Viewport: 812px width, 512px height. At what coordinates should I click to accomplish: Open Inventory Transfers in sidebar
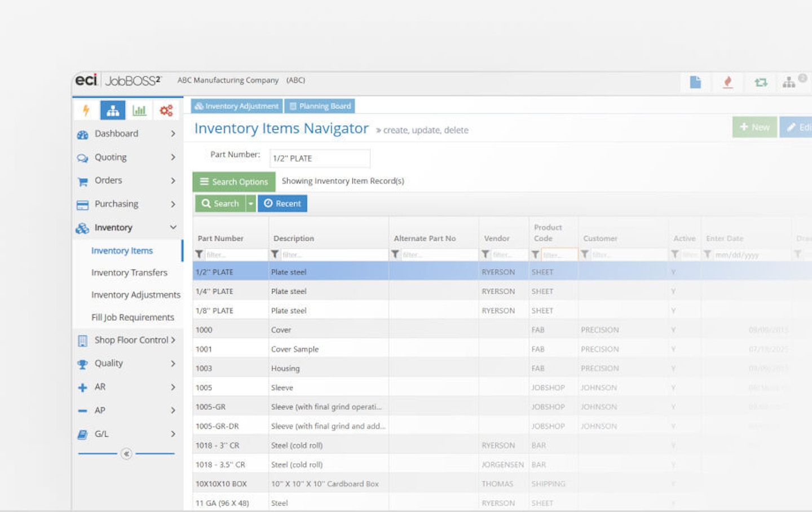[x=130, y=273]
